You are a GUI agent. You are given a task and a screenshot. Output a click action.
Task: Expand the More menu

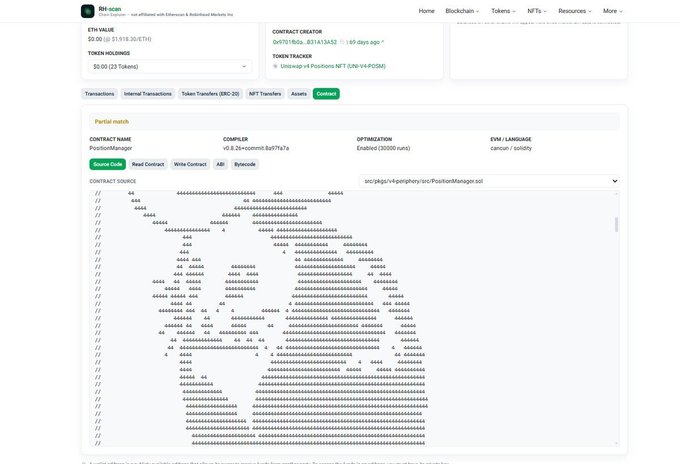pos(612,11)
